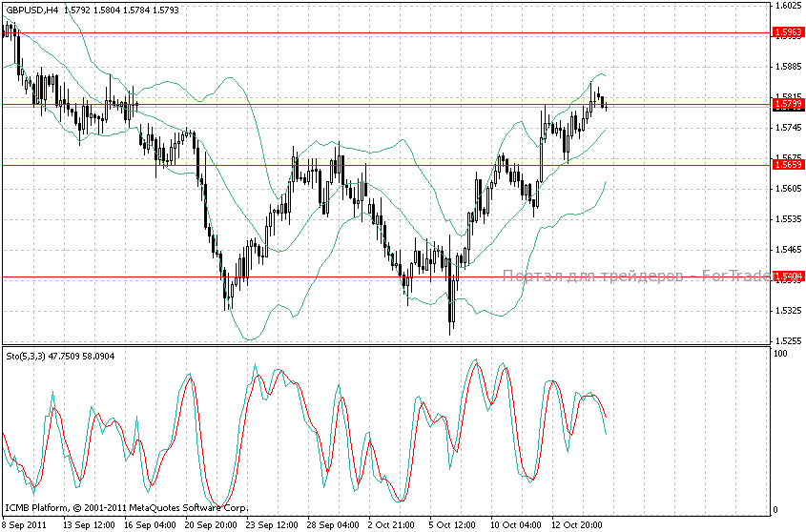Click the red 1.5404 price level tag
806x532 pixels.
788,276
